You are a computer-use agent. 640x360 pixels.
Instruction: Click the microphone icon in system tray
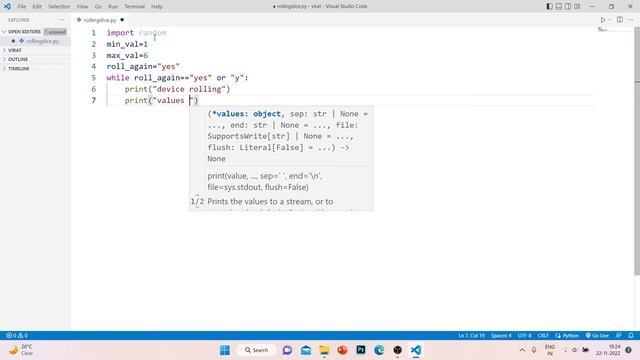coord(534,350)
